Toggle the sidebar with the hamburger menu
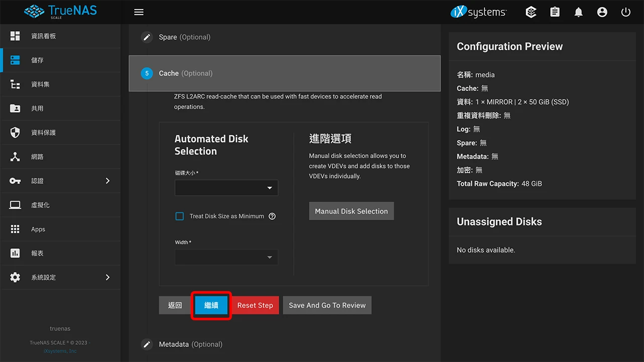The width and height of the screenshot is (644, 362). pos(139,12)
